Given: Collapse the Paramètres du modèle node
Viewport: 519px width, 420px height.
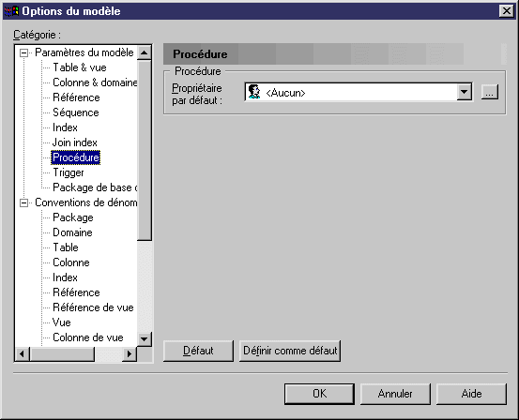Looking at the screenshot, I should pos(23,52).
